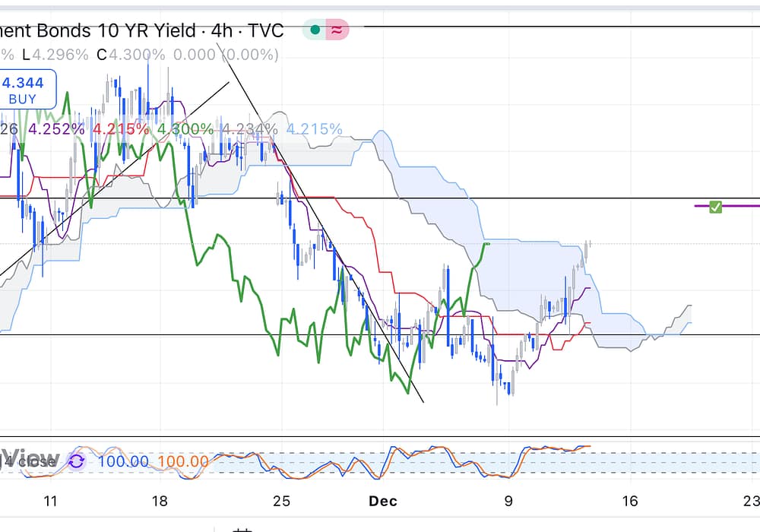Click the orange 100.00 oscillator value
The image size is (760, 532).
(x=182, y=461)
